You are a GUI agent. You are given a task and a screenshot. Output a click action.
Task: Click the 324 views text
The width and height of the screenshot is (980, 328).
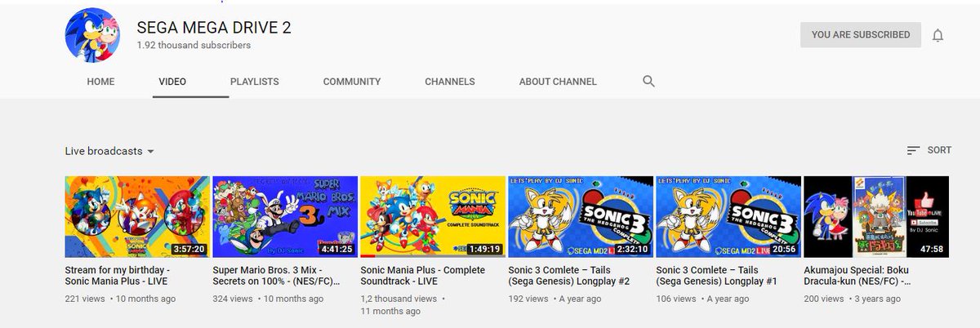click(233, 299)
